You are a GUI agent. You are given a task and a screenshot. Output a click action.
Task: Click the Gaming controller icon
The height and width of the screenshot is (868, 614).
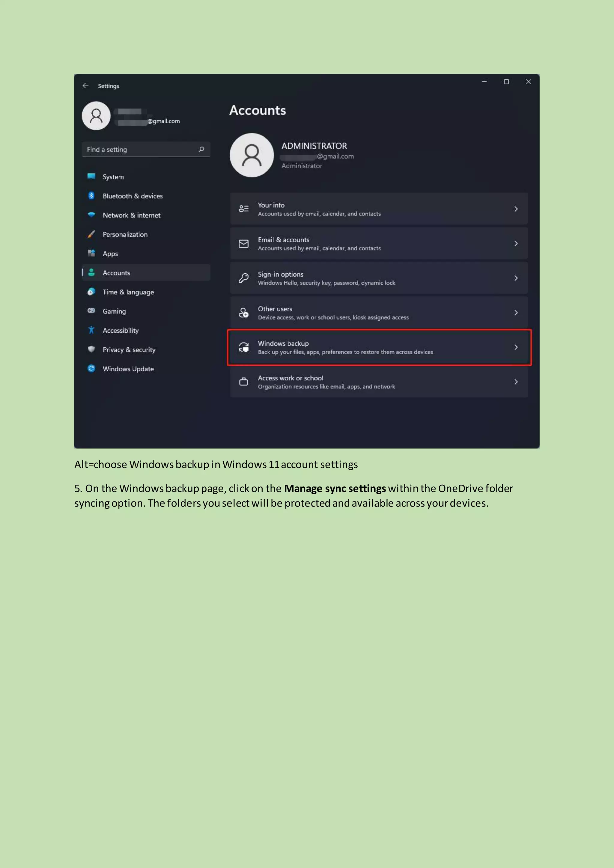91,311
